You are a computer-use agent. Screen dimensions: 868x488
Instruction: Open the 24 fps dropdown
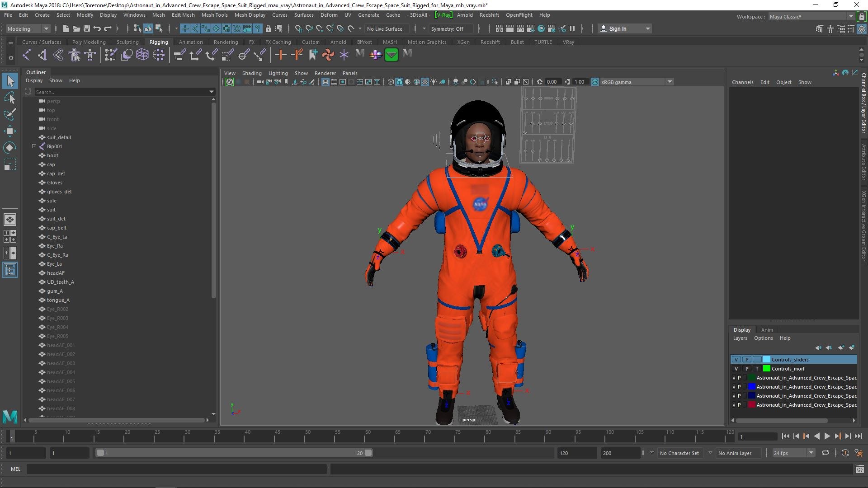click(793, 453)
